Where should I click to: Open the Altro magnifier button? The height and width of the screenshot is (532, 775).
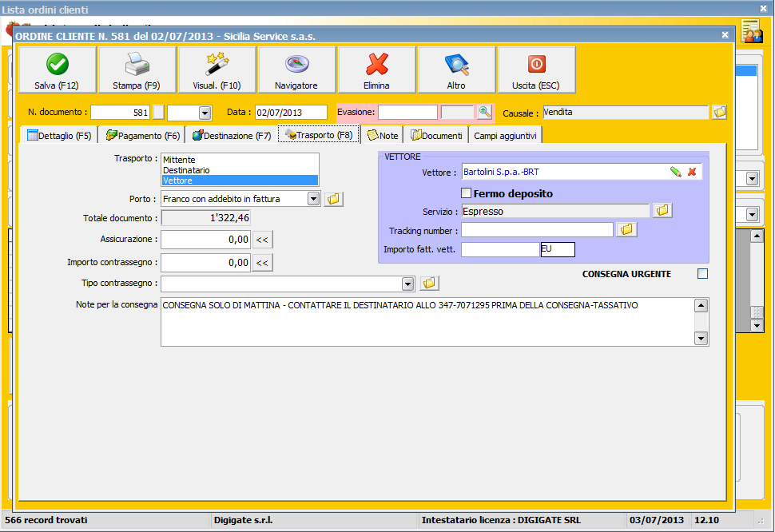pos(457,69)
